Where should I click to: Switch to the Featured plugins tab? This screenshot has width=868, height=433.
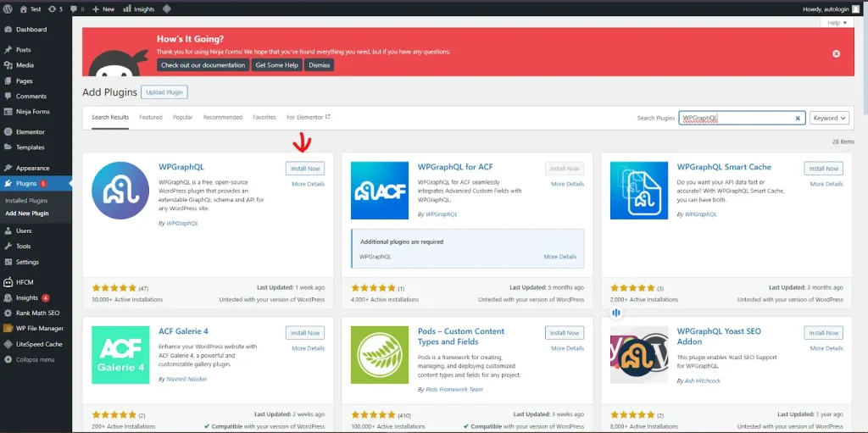pos(151,118)
